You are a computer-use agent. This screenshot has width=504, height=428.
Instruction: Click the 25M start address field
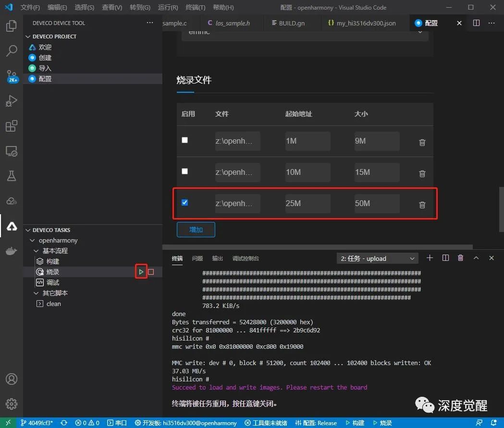(307, 203)
